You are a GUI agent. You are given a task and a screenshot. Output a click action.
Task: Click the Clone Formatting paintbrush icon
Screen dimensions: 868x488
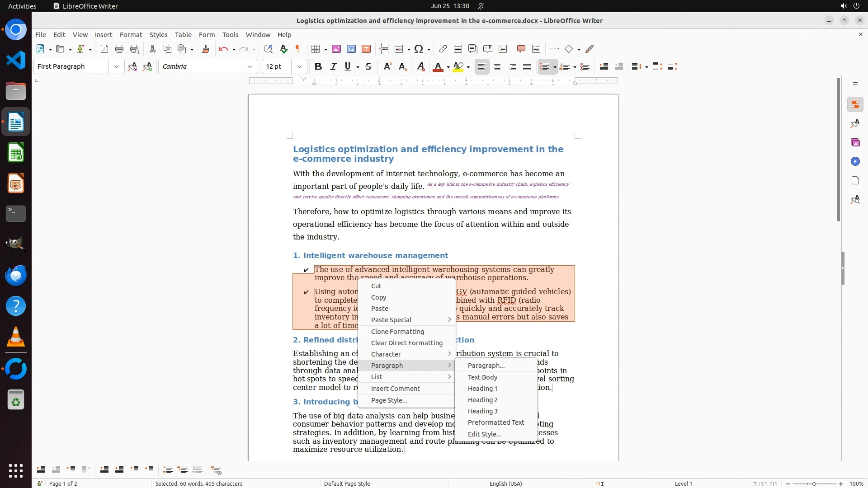click(x=206, y=49)
